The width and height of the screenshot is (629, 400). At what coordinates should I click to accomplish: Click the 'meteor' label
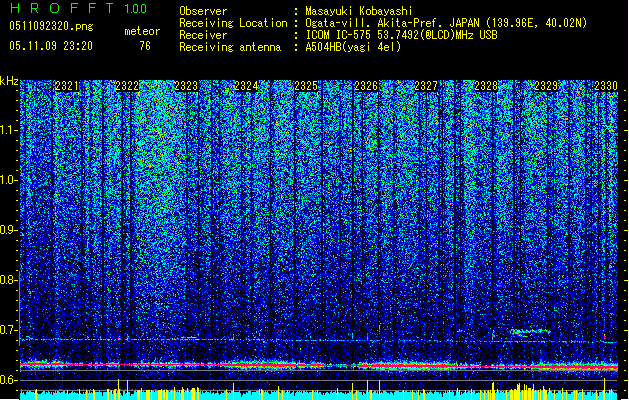pyautogui.click(x=142, y=31)
